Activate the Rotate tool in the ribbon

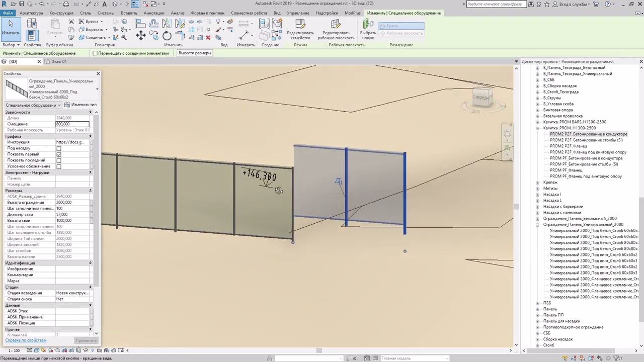click(x=167, y=35)
